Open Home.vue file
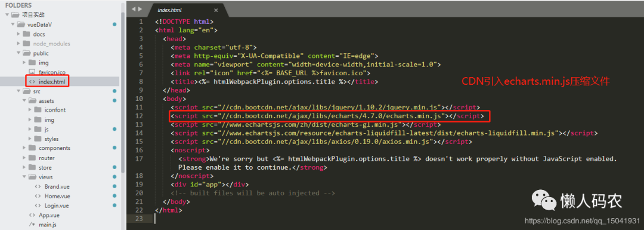644x230 pixels. [57, 196]
